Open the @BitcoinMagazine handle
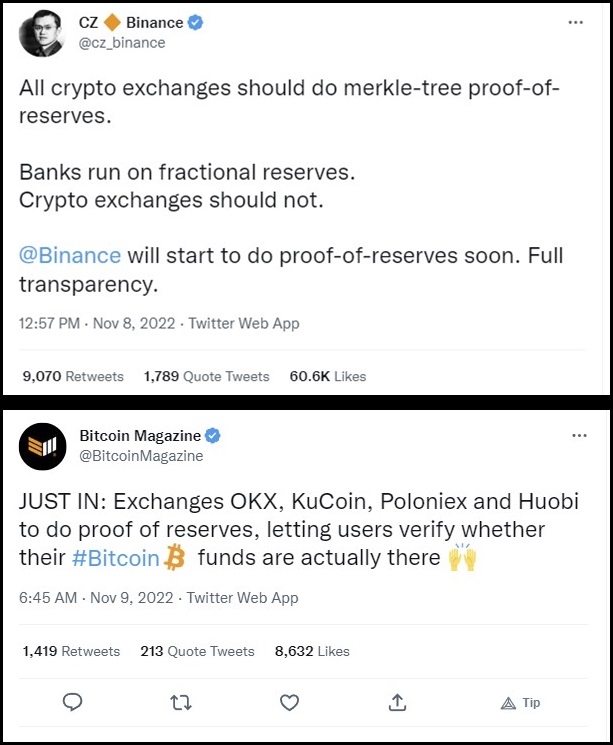The image size is (613, 745). tap(141, 455)
